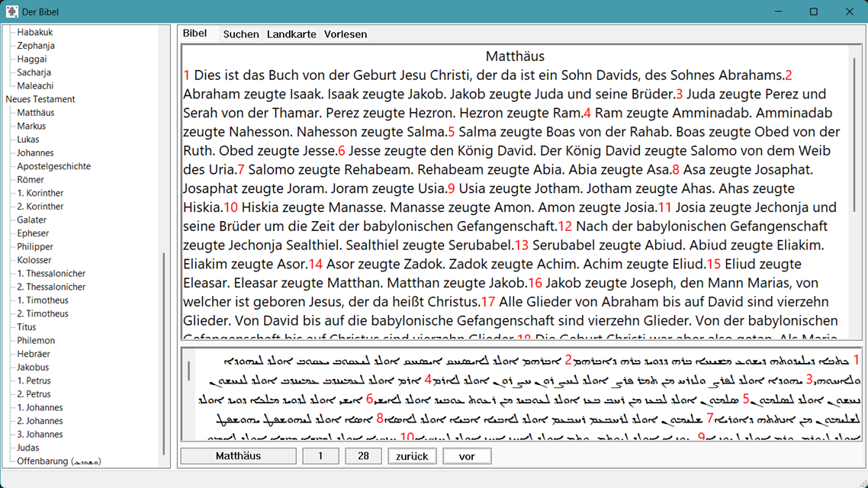Select Galater in the book tree
Image resolution: width=868 pixels, height=488 pixels.
[x=31, y=220]
